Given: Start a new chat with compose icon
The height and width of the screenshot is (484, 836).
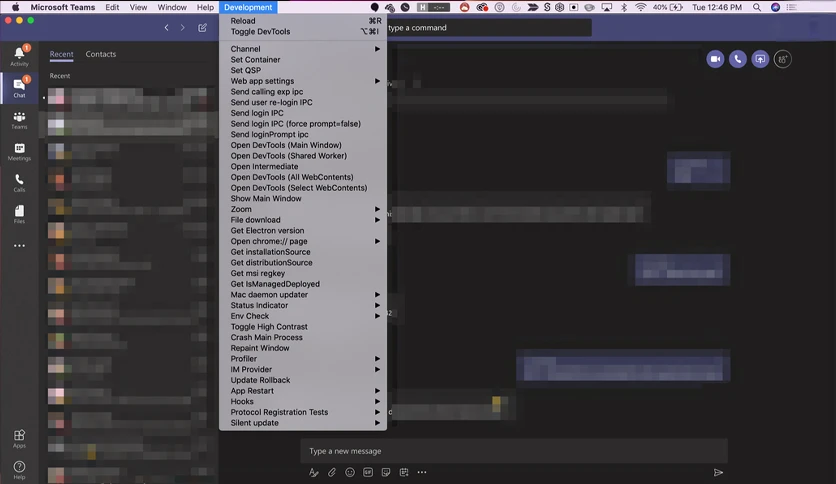Looking at the screenshot, I should pos(203,28).
